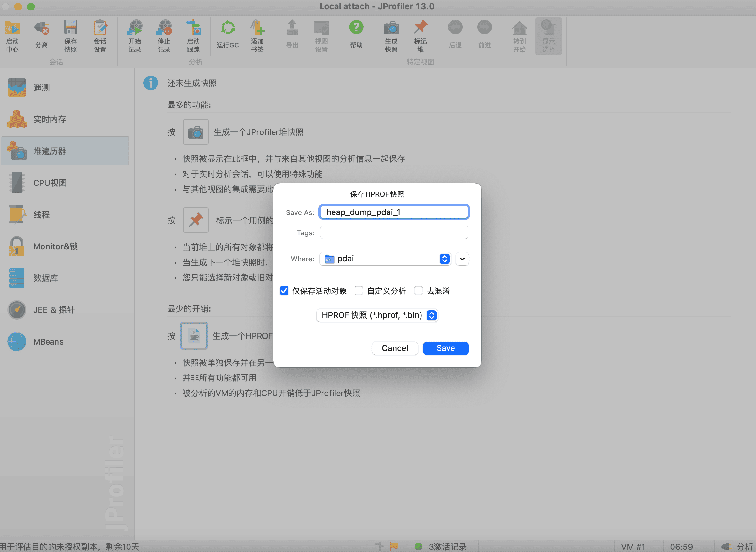This screenshot has height=552, width=756.
Task: Click the 生成快照 camera toolbar icon
Action: [391, 28]
